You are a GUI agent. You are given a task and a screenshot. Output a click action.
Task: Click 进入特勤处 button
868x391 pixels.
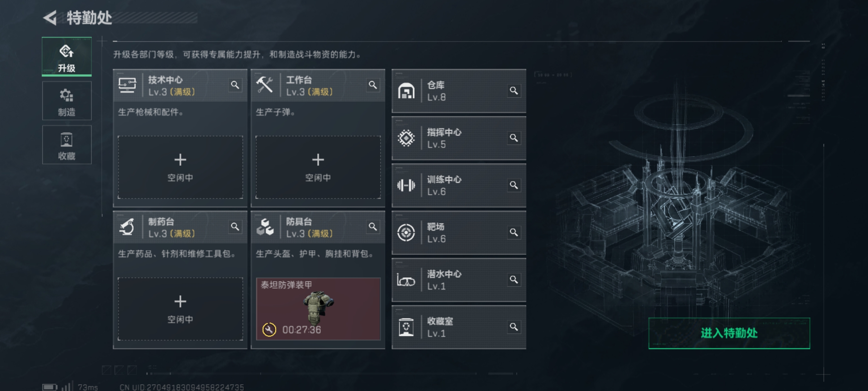[729, 333]
